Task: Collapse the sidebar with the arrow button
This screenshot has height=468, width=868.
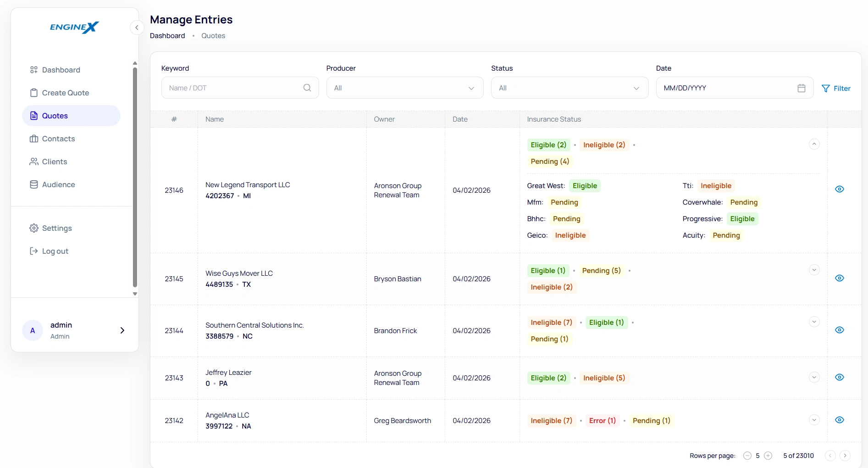Action: [137, 28]
